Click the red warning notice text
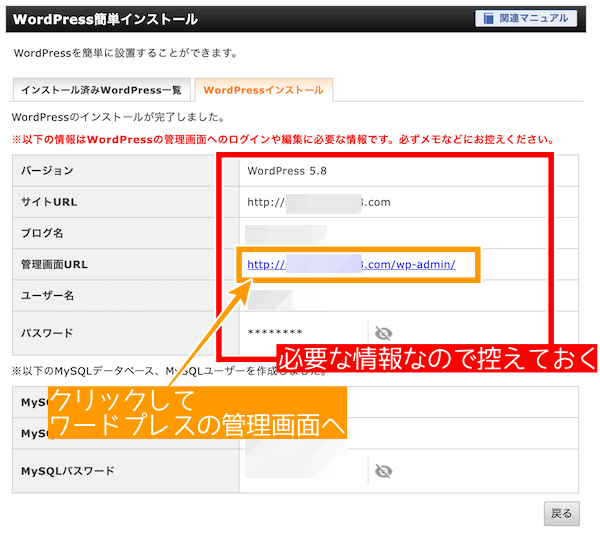The image size is (600, 547). point(283,139)
